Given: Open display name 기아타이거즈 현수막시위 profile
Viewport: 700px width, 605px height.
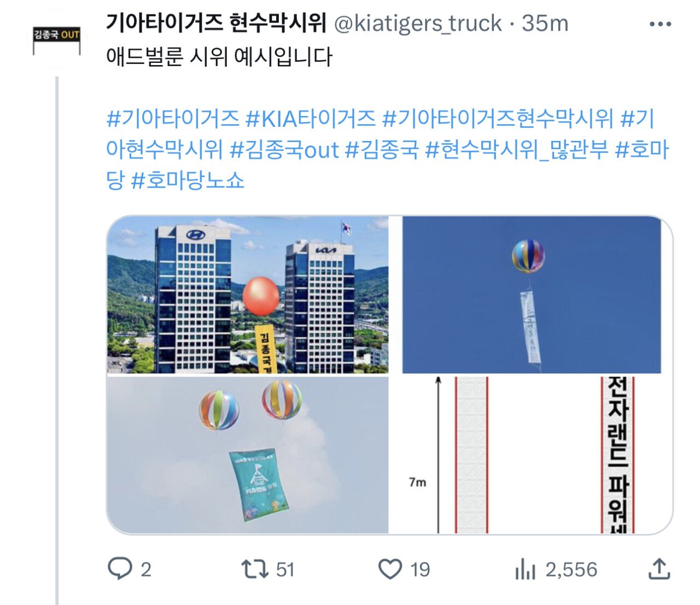Looking at the screenshot, I should coord(216,23).
